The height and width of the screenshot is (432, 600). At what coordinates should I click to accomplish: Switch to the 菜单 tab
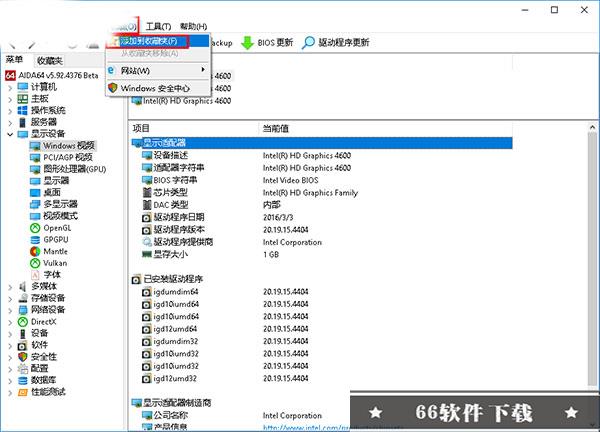point(14,60)
